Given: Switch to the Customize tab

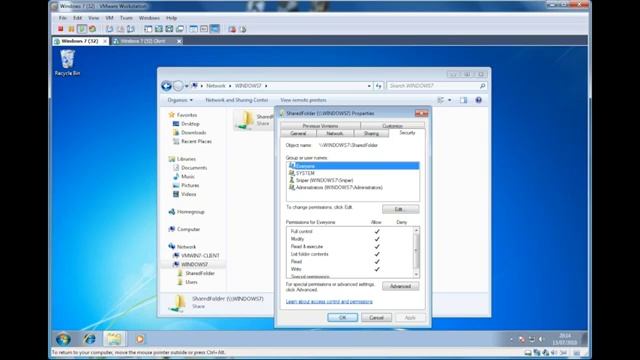Looking at the screenshot, I should coord(393,126).
